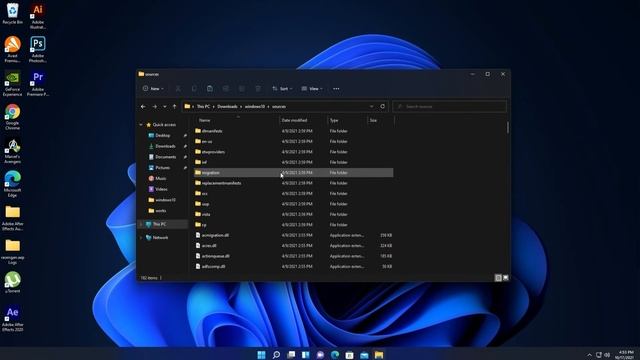
Task: Open the taskbar clock and date
Action: (625, 355)
